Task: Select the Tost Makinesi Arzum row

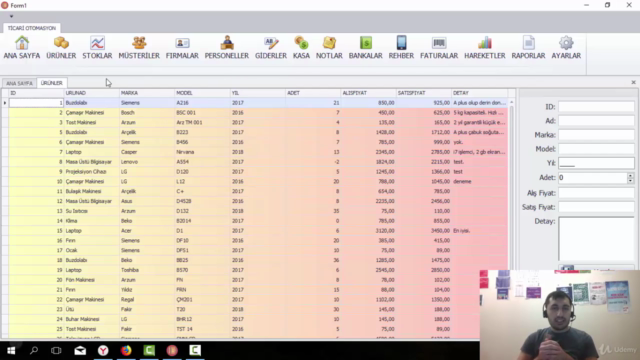Action: (258, 122)
